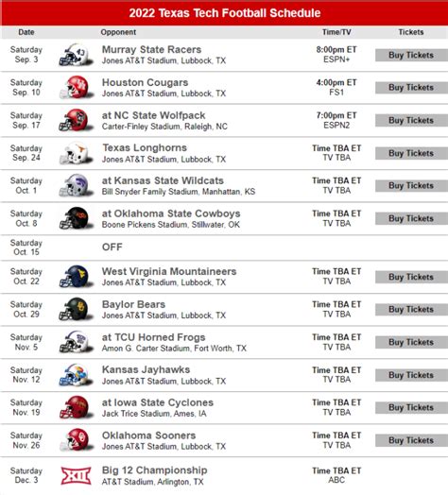Screen dimensions: 448x495
Task: Click the Texas Longhorns white helmet icon
Action: [77, 153]
